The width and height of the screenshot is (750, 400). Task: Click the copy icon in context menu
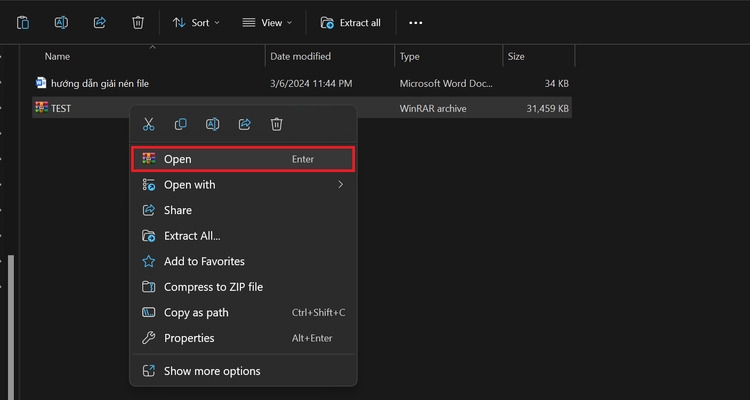[x=181, y=124]
